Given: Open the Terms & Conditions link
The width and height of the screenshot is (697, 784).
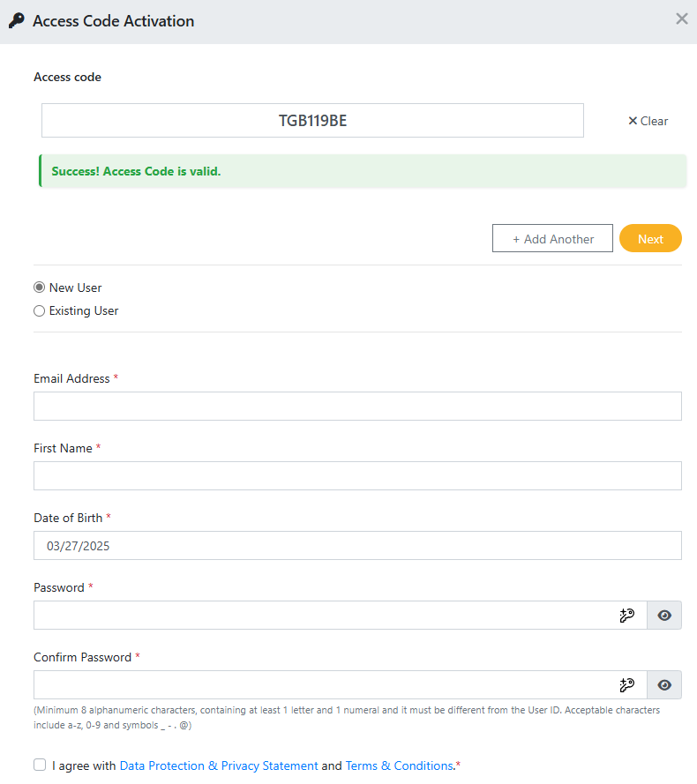Looking at the screenshot, I should (x=399, y=765).
